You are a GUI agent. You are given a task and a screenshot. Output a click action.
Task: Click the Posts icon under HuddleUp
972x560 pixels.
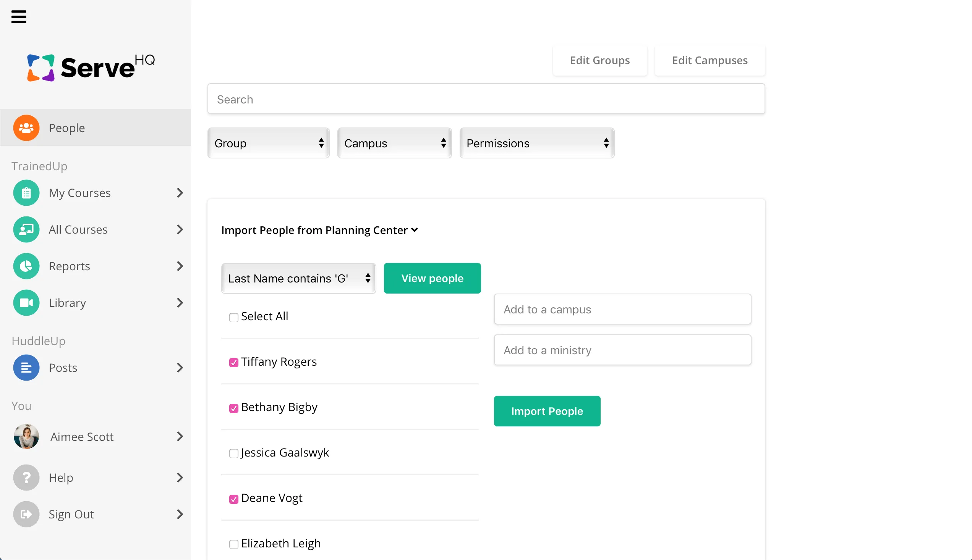click(26, 367)
